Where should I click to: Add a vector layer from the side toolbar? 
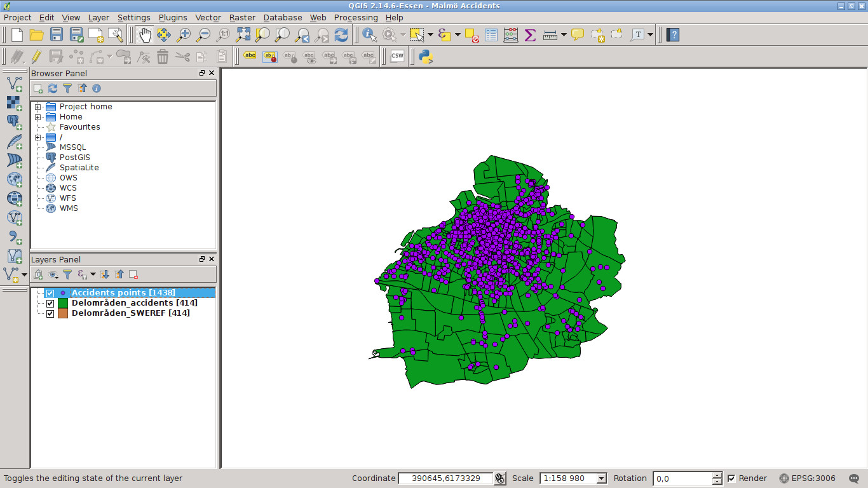(x=14, y=83)
